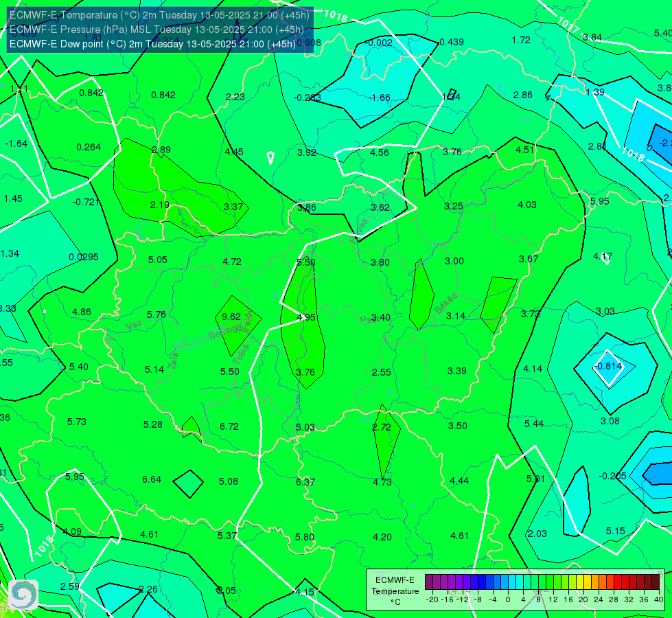Click the 3.08 grid value

coord(610,421)
